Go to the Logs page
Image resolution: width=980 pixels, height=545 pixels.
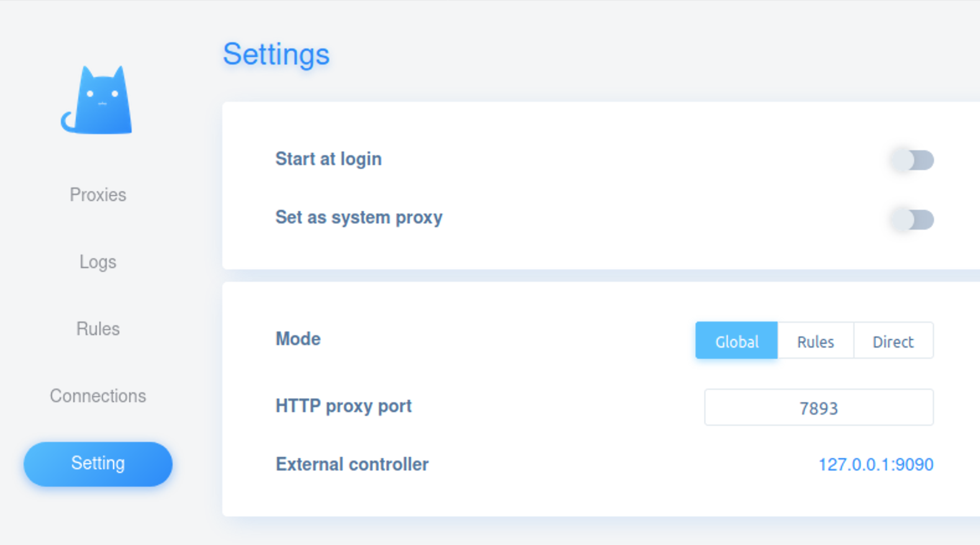click(x=98, y=262)
